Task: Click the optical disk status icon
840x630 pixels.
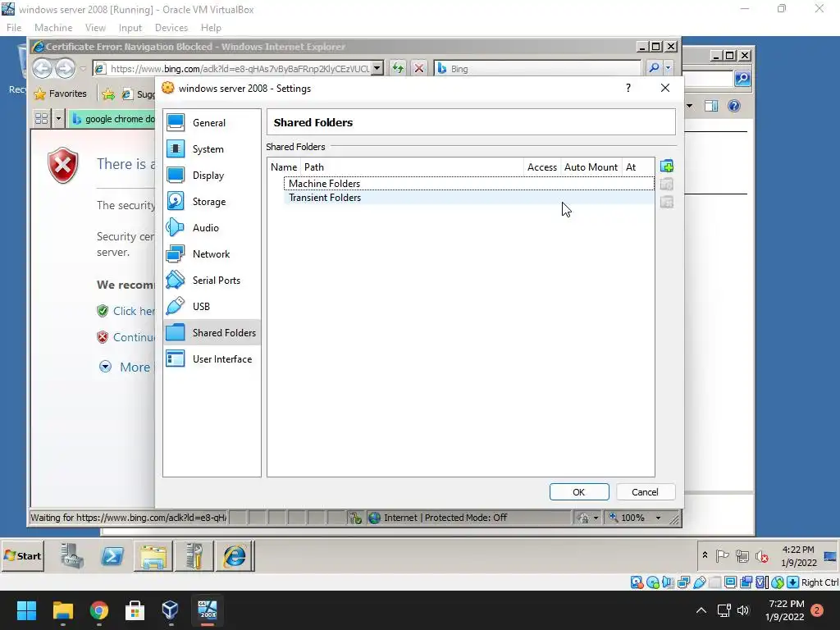Action: click(652, 582)
